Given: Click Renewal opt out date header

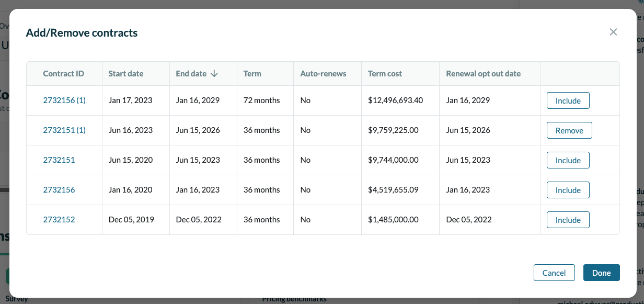Looking at the screenshot, I should [483, 74].
